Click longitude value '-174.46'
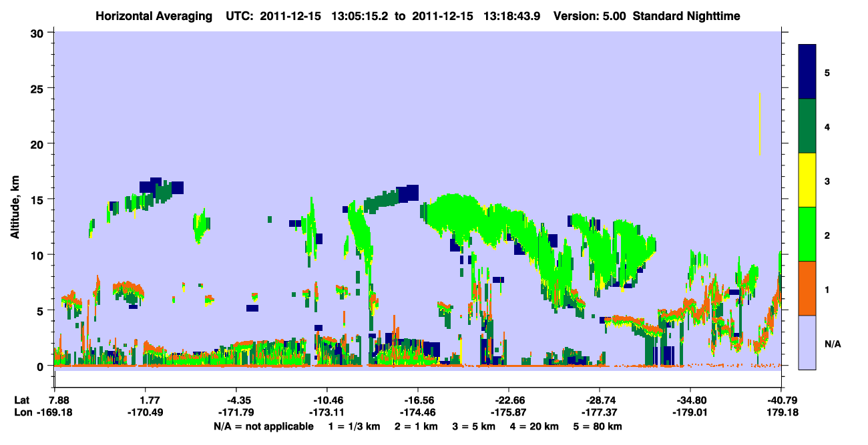This screenshot has height=445, width=868. click(x=417, y=412)
